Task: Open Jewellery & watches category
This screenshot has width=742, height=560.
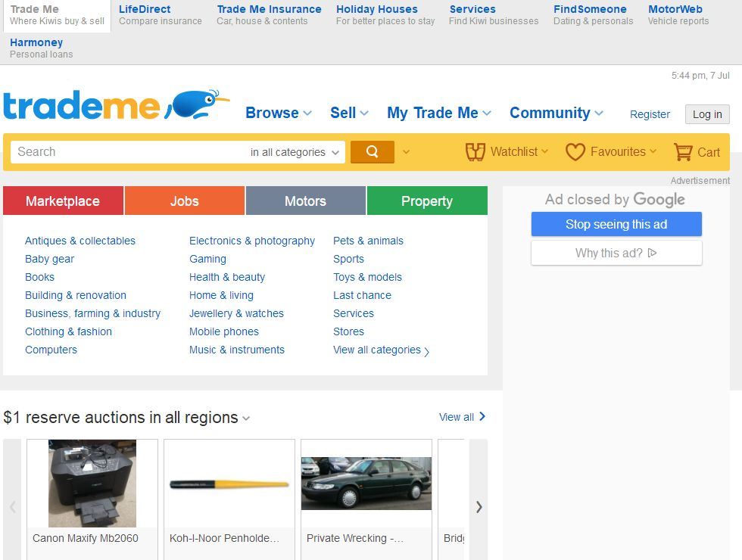Action: point(236,313)
